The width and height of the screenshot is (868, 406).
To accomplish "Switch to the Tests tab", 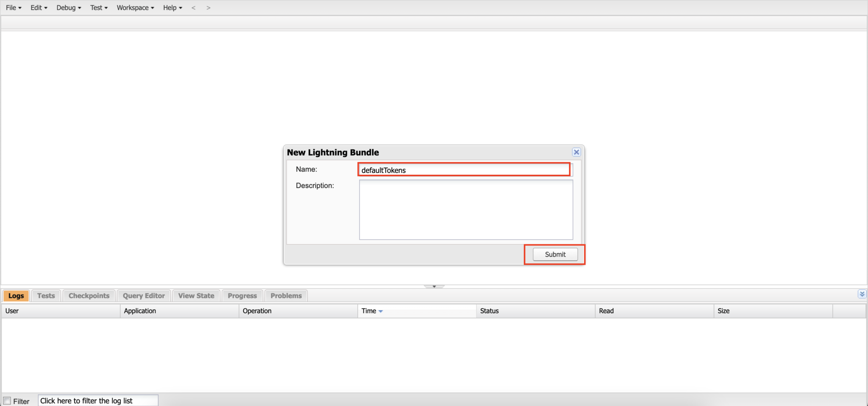I will [46, 296].
